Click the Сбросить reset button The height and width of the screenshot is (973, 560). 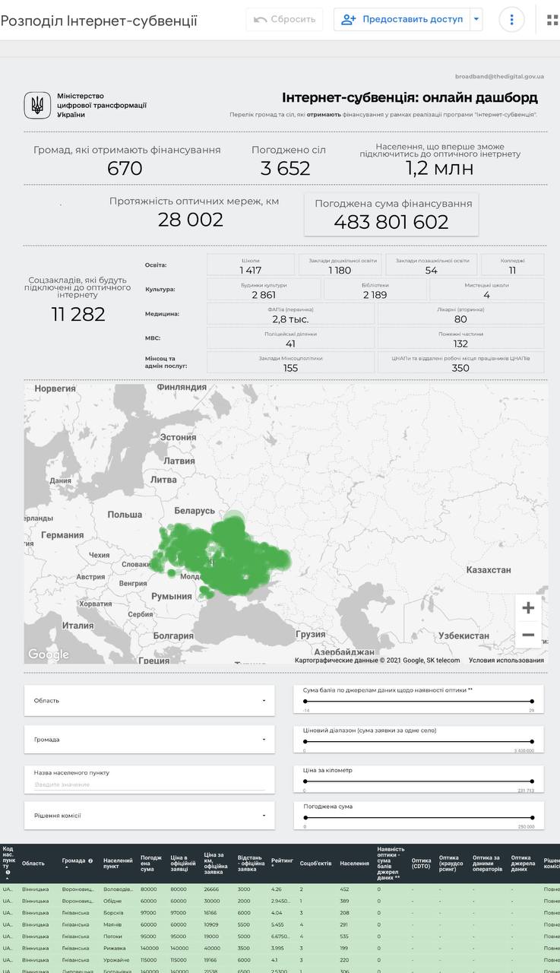click(284, 20)
